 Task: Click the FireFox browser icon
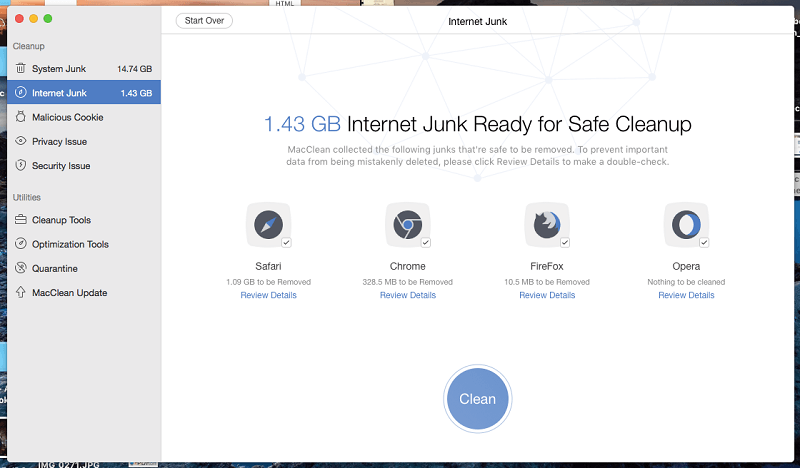coord(547,225)
